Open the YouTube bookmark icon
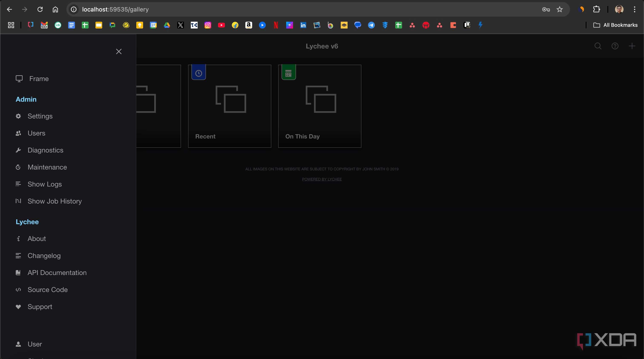Viewport: 644px width, 359px height. (221, 25)
